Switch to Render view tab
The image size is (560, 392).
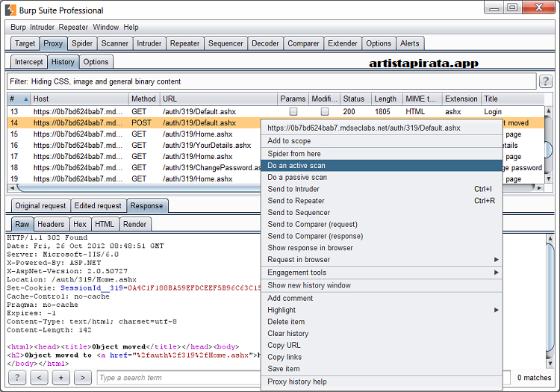[x=134, y=225]
